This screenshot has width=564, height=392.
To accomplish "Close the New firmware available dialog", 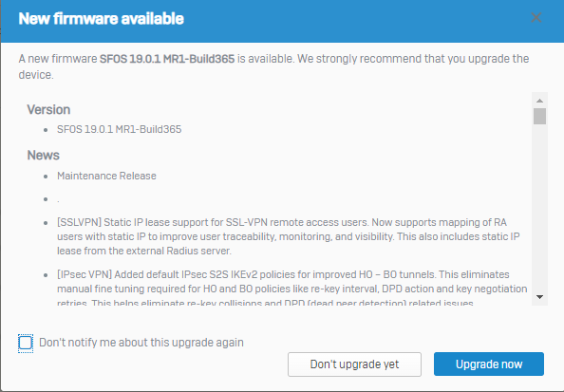I will click(x=536, y=17).
